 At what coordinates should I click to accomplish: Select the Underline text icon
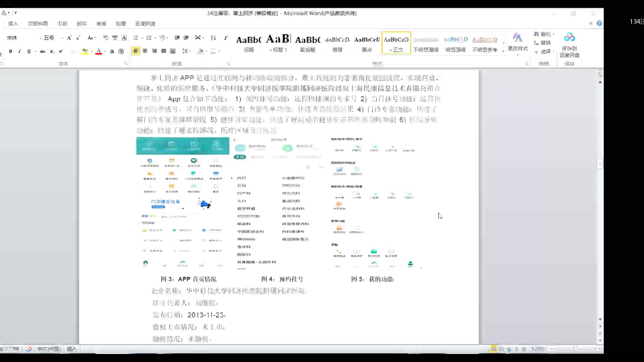tap(29, 51)
